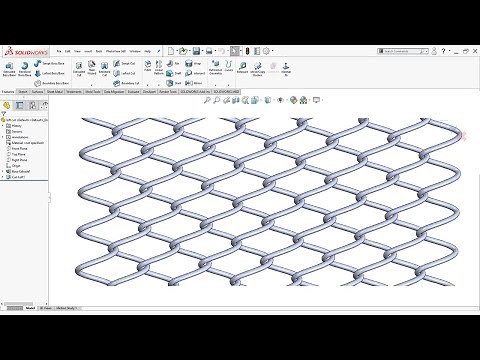Choose the Boundary Cut command
This screenshot has height=360, width=480.
point(126,83)
